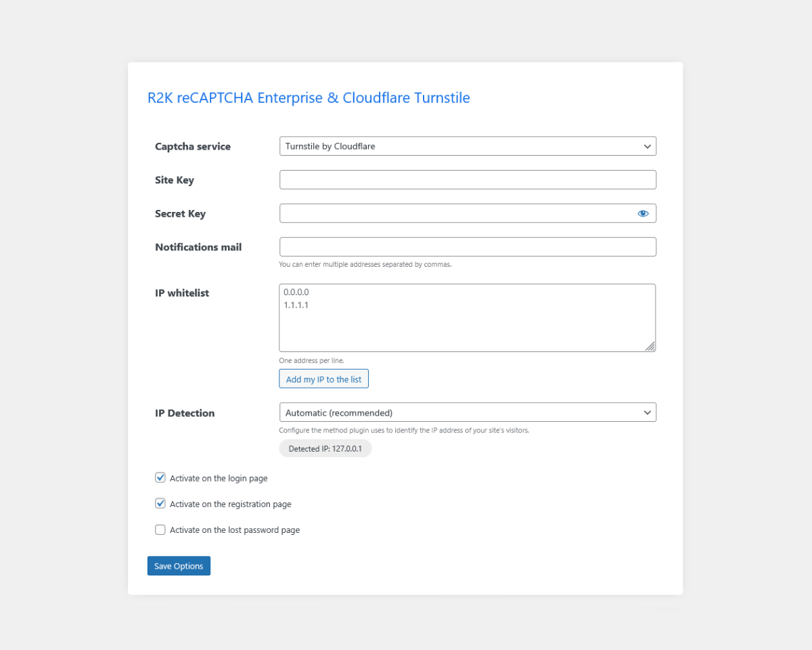Click the 'Detected IP: 127.0.0.1' badge
The width and height of the screenshot is (812, 650).
[x=325, y=448]
